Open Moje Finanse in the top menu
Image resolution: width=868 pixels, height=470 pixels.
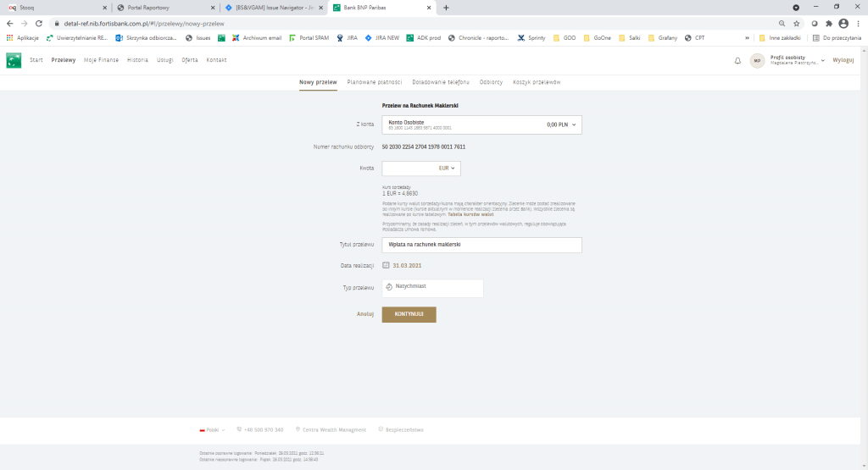click(101, 60)
